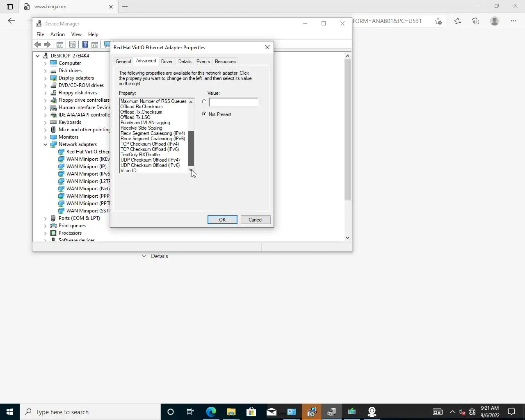Open new tab in Edge browser
The image size is (525, 420).
[125, 7]
